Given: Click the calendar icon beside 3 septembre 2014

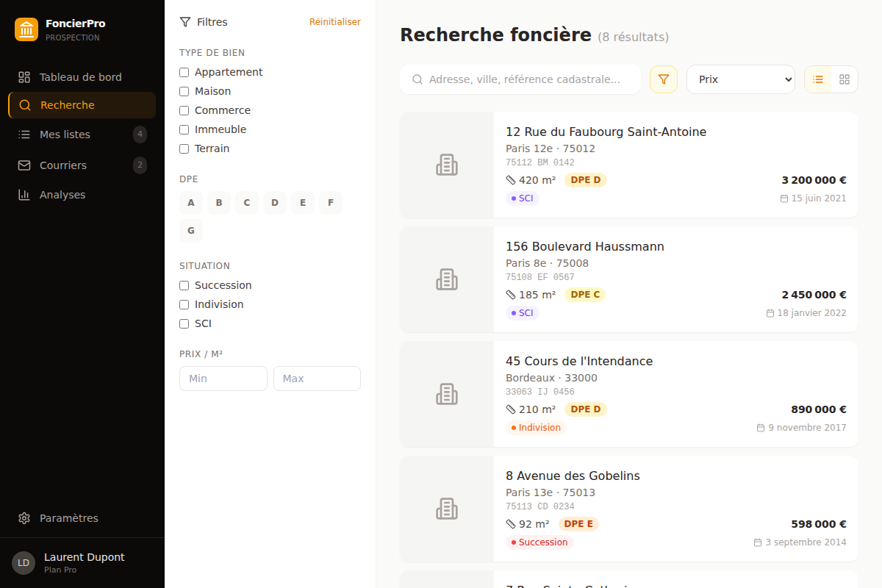Looking at the screenshot, I should coord(759,542).
